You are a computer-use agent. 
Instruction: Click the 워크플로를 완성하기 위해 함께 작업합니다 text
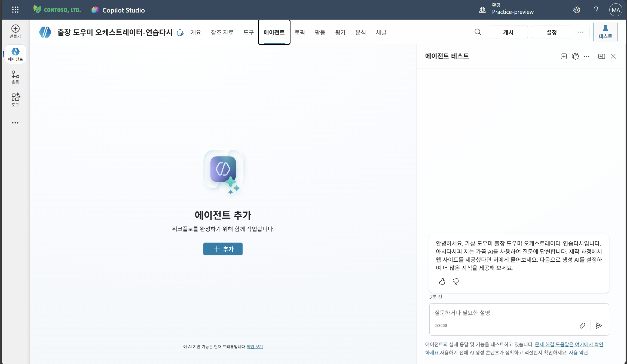pos(223,229)
